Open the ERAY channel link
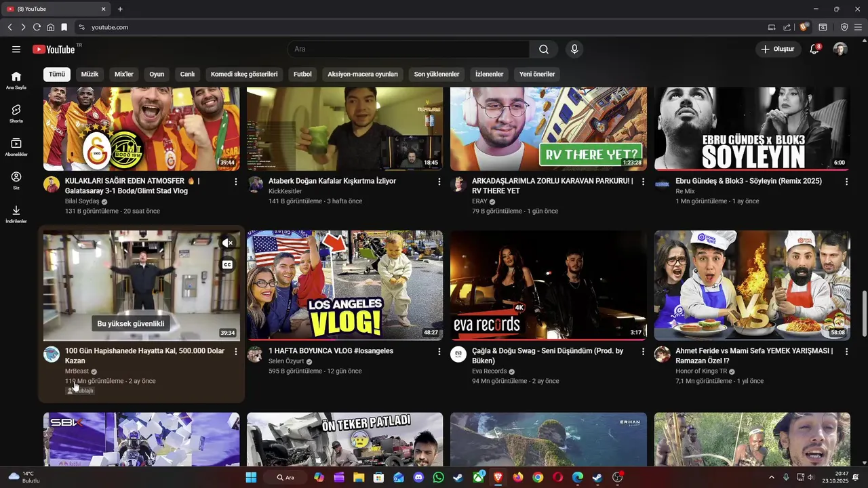 479,201
